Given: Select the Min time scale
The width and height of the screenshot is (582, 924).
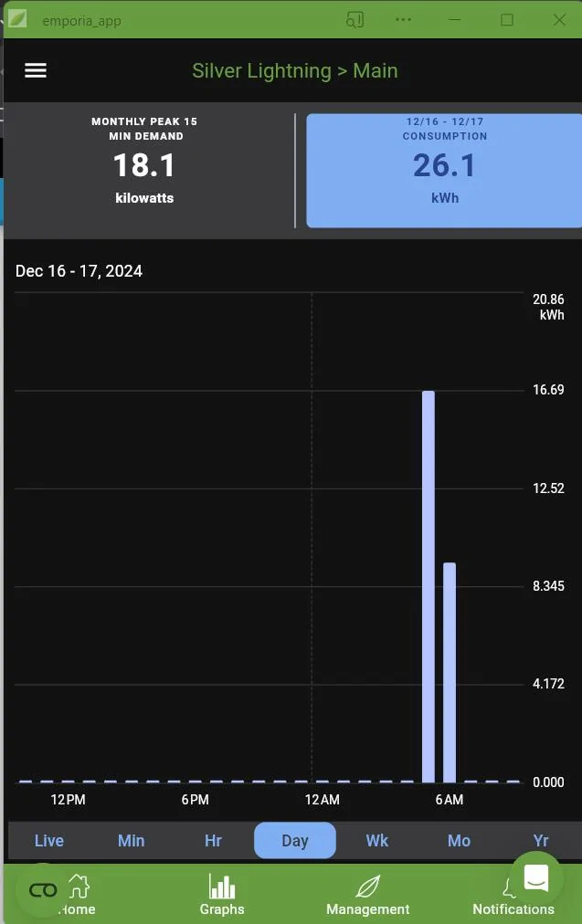Looking at the screenshot, I should [132, 841].
